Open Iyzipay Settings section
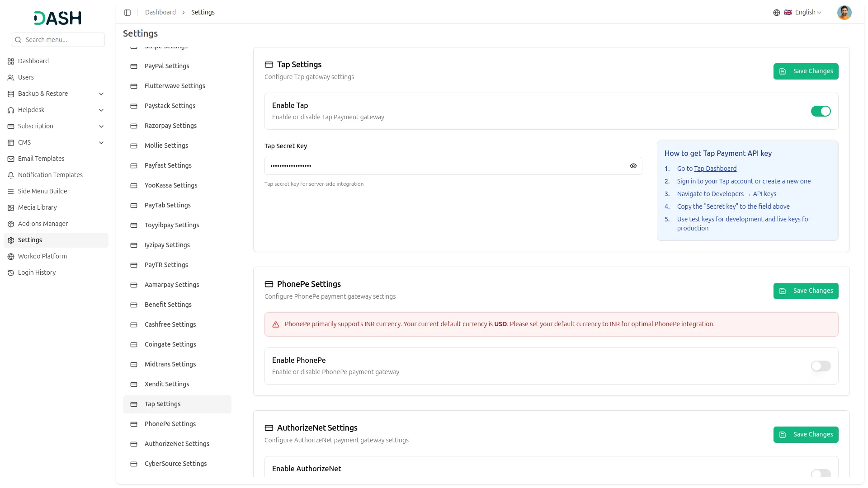This screenshot has height=488, width=868. click(177, 245)
